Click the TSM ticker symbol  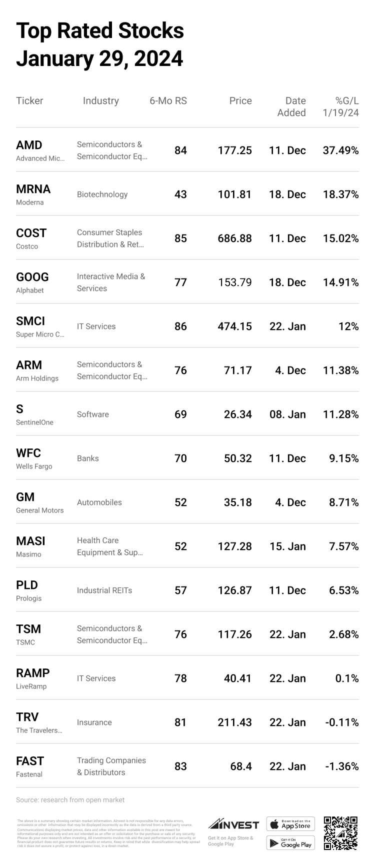[x=28, y=629]
